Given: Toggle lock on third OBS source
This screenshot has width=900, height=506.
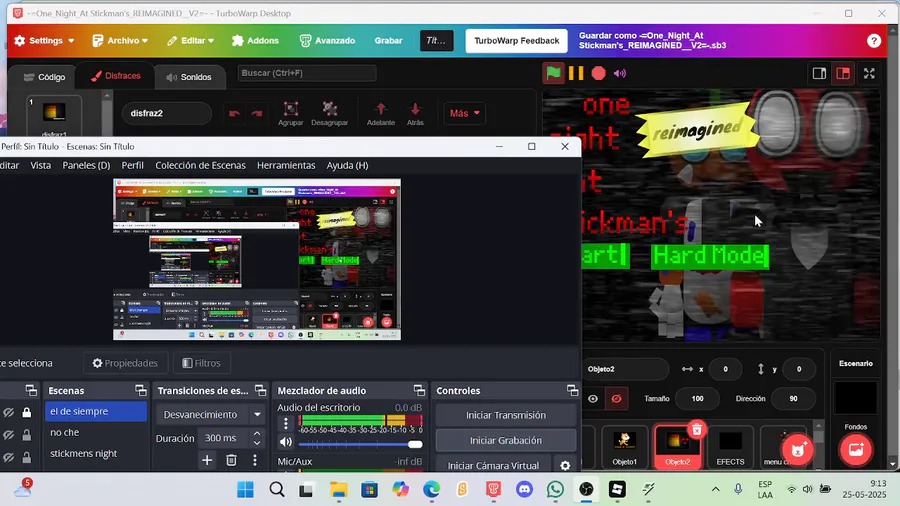Looking at the screenshot, I should tap(26, 457).
